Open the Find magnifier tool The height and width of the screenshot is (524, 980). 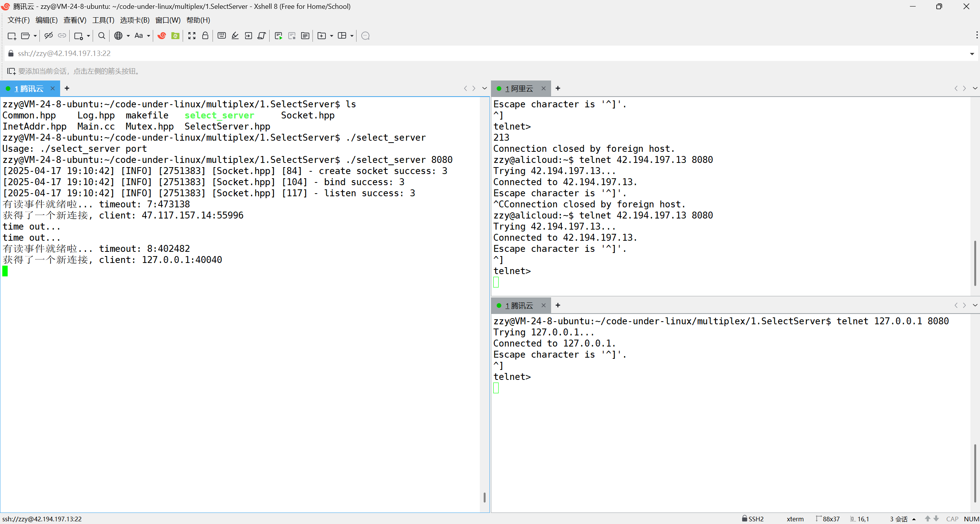tap(101, 36)
